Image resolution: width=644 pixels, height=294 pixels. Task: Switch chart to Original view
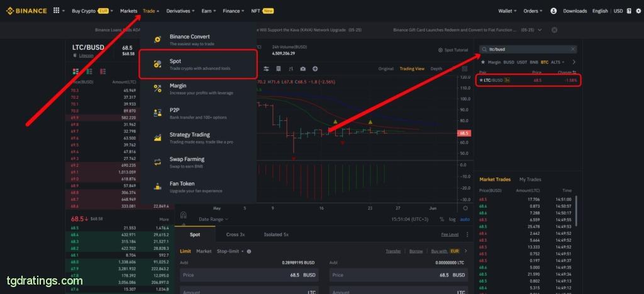pos(386,69)
